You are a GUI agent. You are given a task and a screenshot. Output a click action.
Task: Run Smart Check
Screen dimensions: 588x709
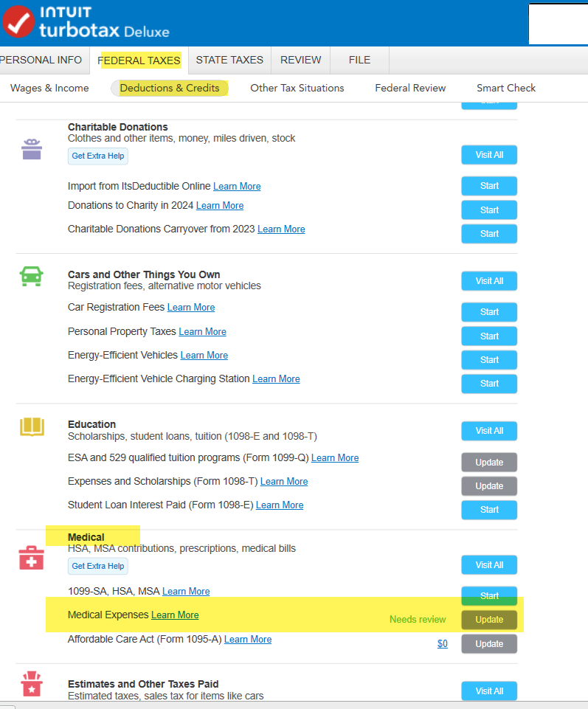tap(506, 88)
